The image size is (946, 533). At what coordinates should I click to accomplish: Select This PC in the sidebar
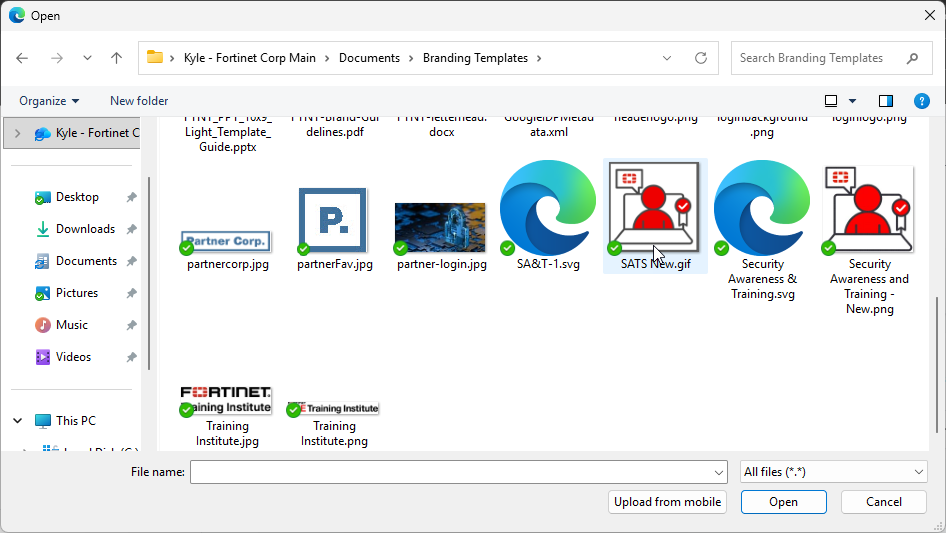click(x=75, y=421)
